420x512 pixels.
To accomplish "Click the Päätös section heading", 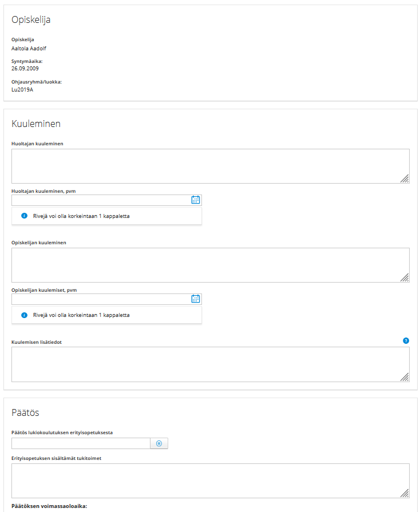I will [25, 412].
